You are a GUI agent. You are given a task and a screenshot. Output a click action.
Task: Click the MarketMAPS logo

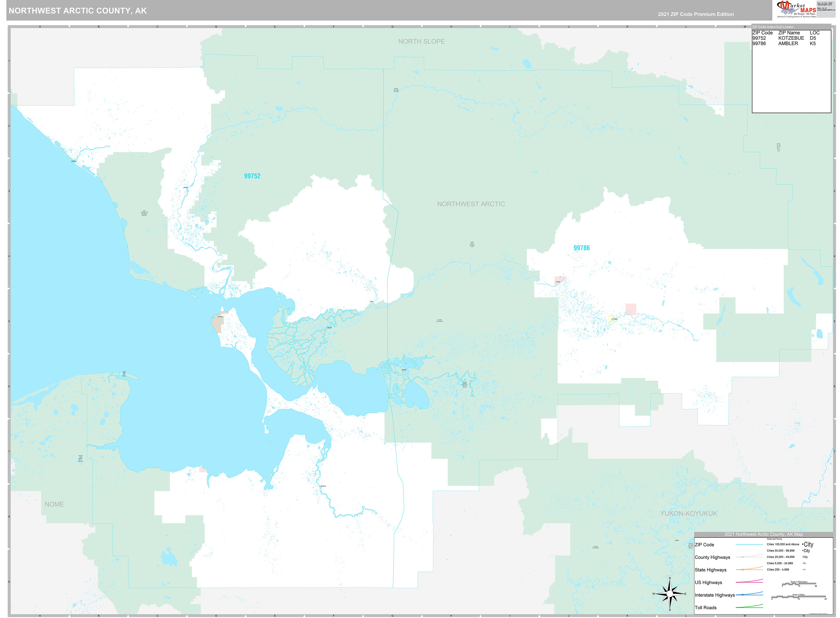click(x=796, y=9)
